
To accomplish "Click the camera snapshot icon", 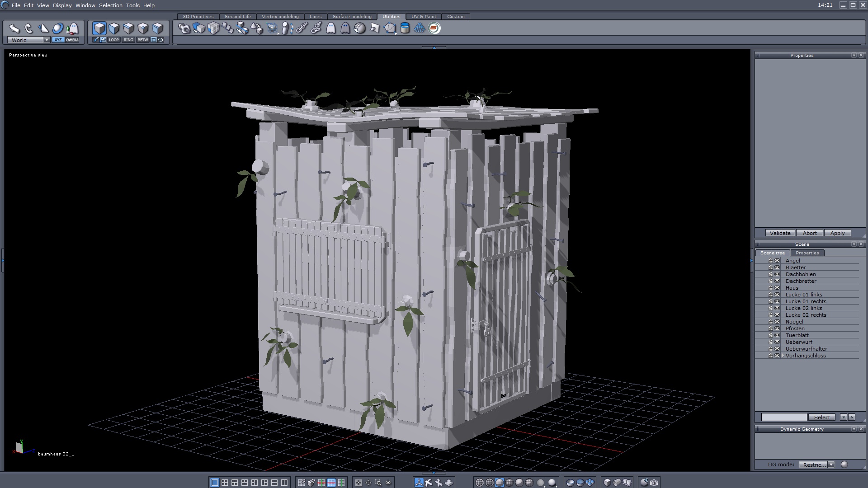I will tap(654, 483).
